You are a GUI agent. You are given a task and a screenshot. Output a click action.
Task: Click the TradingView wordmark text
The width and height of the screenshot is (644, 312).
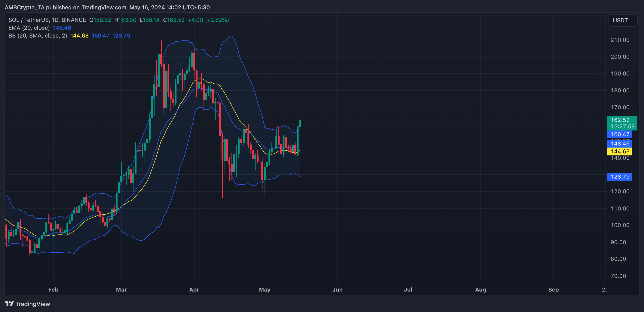[33, 304]
